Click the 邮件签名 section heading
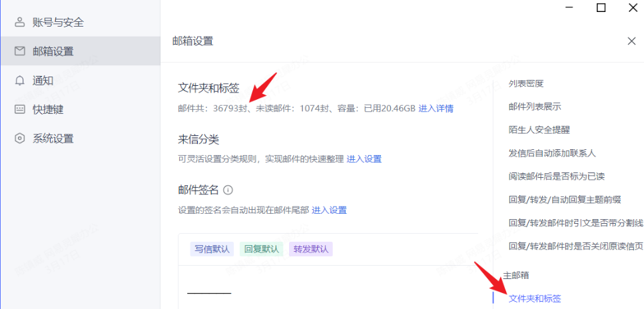 [198, 190]
